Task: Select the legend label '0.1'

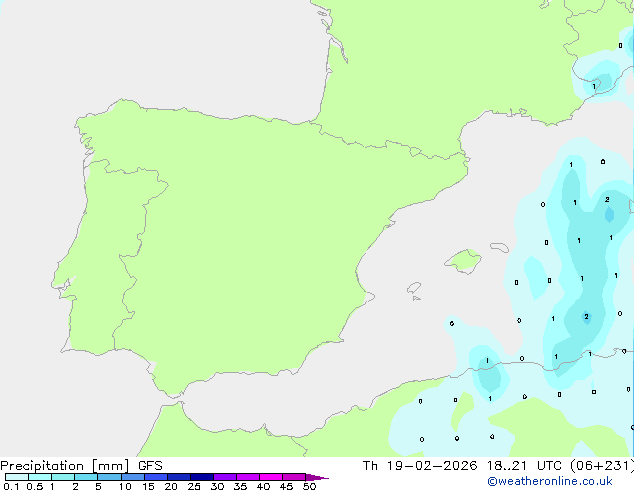Action: (x=11, y=486)
